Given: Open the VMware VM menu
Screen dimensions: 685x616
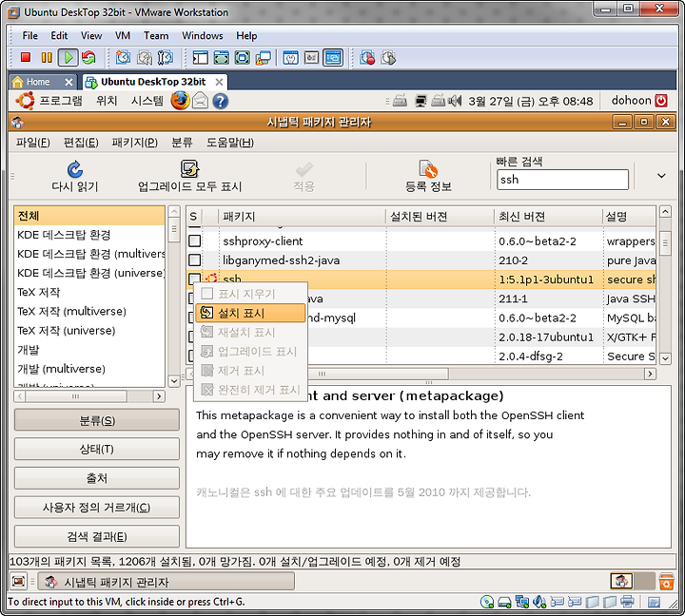Looking at the screenshot, I should pos(123,36).
